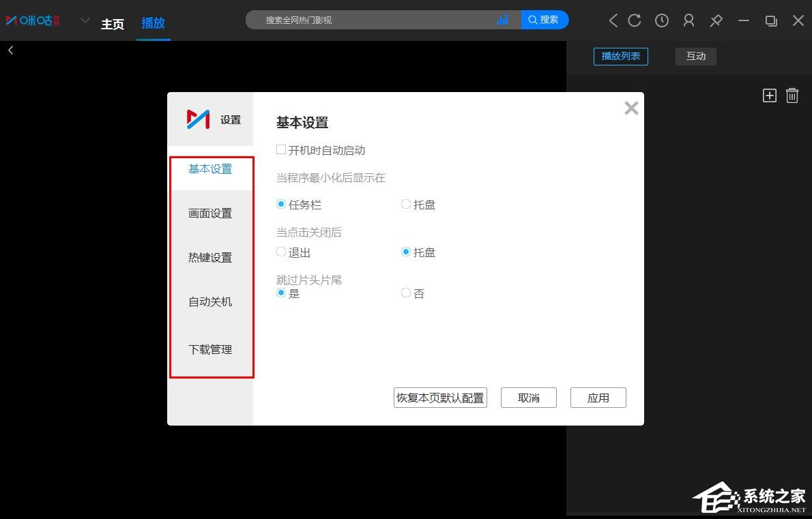This screenshot has width=812, height=519.
Task: Click the back navigation arrow in the title bar
Action: click(612, 20)
